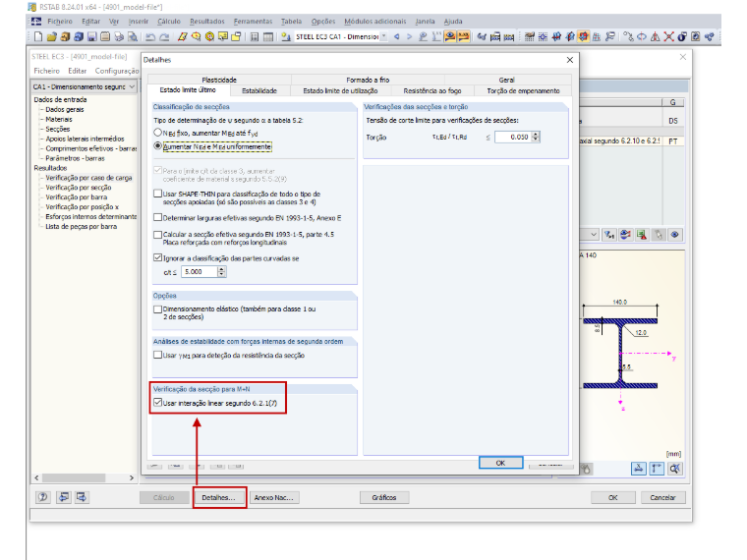The height and width of the screenshot is (560, 747).
Task: Click the Gráficos button
Action: 384,497
